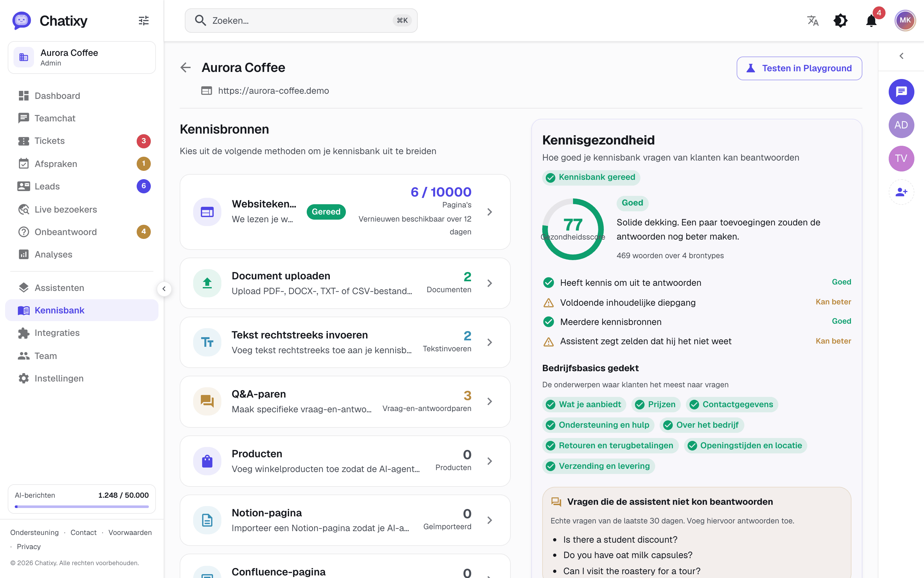
Task: Click 'Is there a student discount?' question
Action: click(620, 539)
